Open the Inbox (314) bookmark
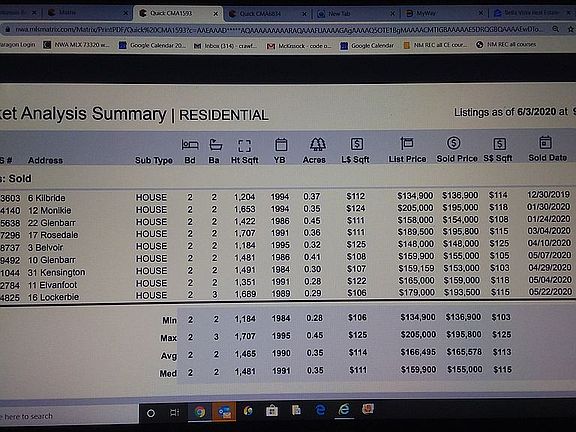The height and width of the screenshot is (432, 576). (226, 46)
